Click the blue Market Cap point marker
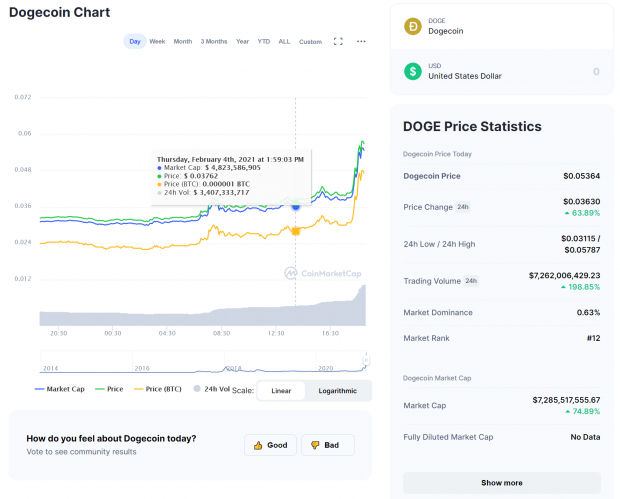The width and height of the screenshot is (620, 499). pos(296,206)
